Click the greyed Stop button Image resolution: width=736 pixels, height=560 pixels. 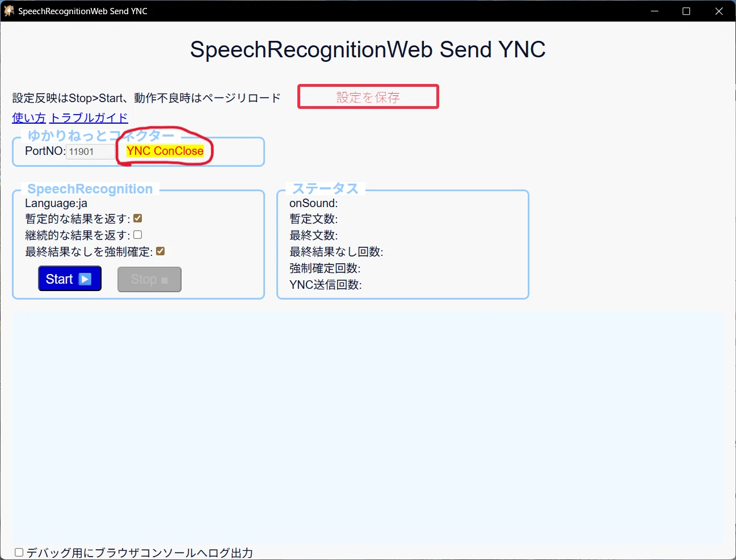(x=149, y=279)
